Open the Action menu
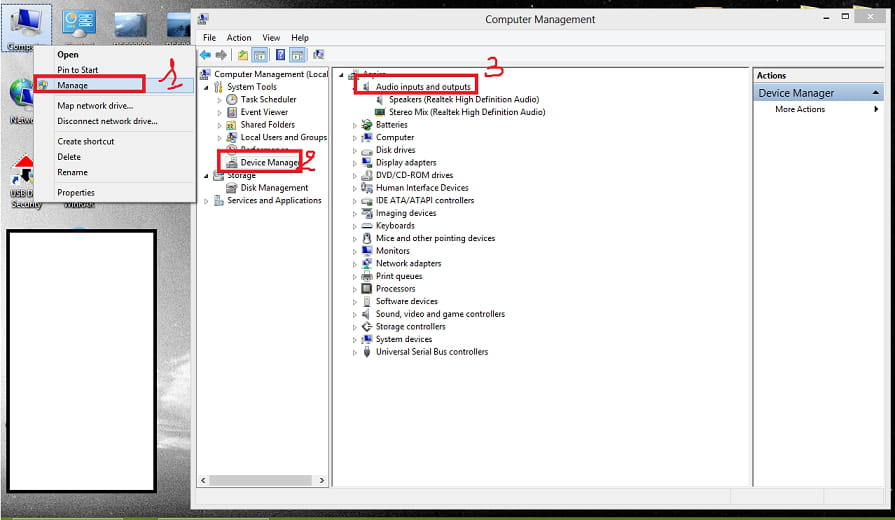895x520 pixels. (239, 38)
